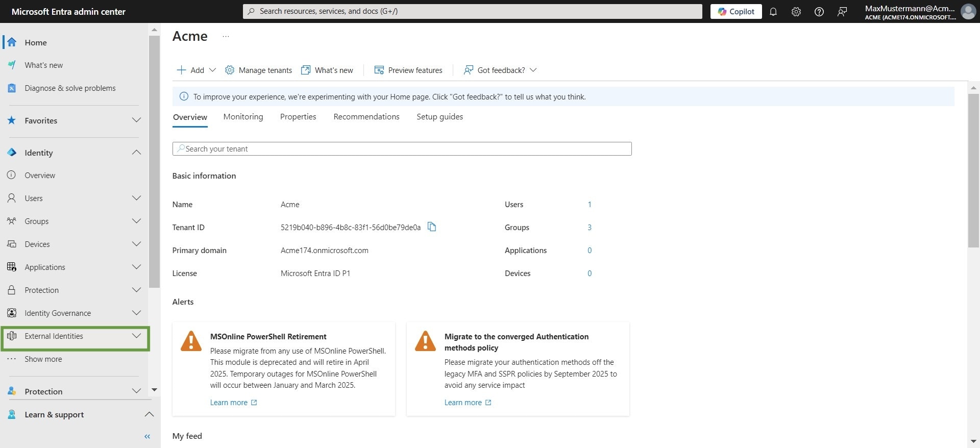
Task: Click the sidebar scroll down arrow
Action: coord(154,390)
